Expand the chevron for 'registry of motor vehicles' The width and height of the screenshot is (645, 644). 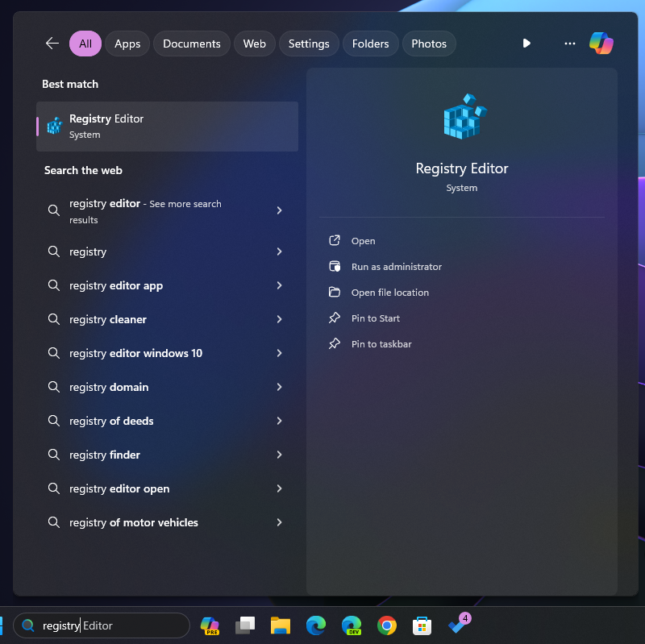[279, 521]
